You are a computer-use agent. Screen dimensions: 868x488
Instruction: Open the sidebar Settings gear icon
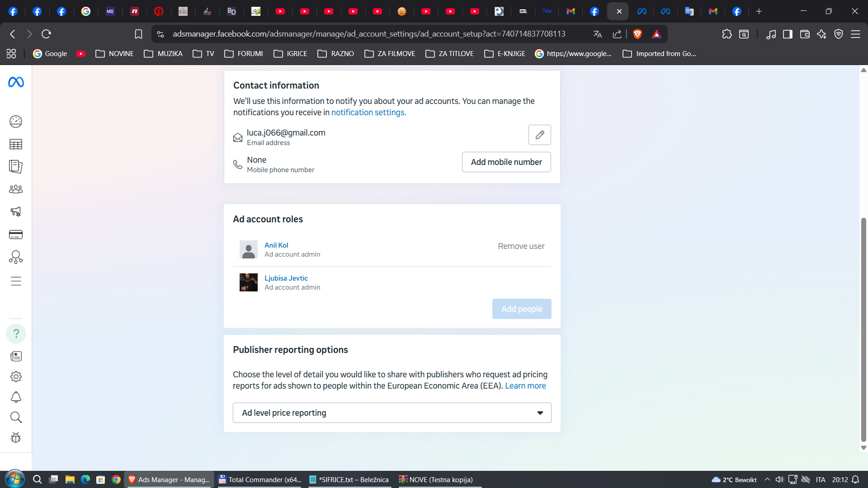16,376
